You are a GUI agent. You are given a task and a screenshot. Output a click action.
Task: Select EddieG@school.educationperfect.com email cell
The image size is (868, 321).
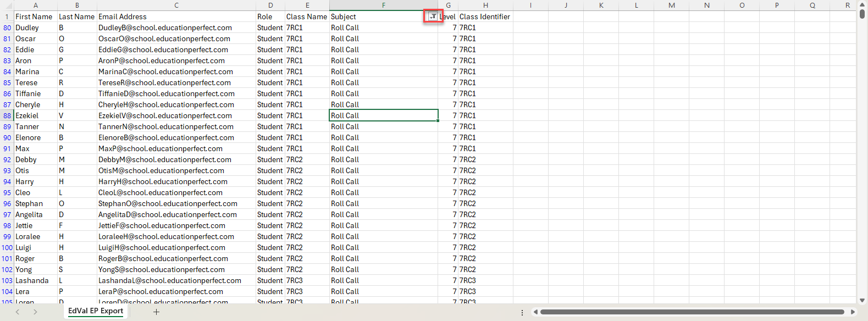(176, 49)
